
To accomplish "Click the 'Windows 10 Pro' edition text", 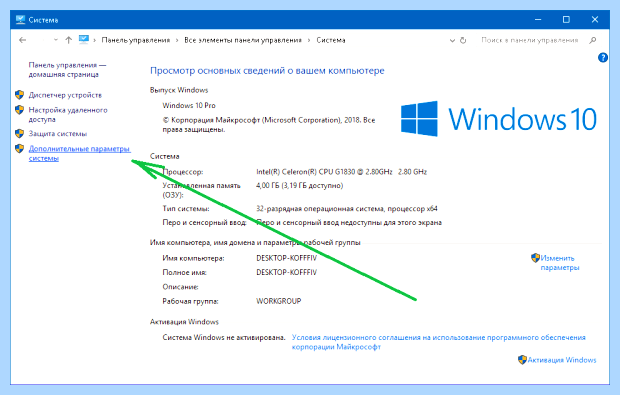I will (189, 106).
